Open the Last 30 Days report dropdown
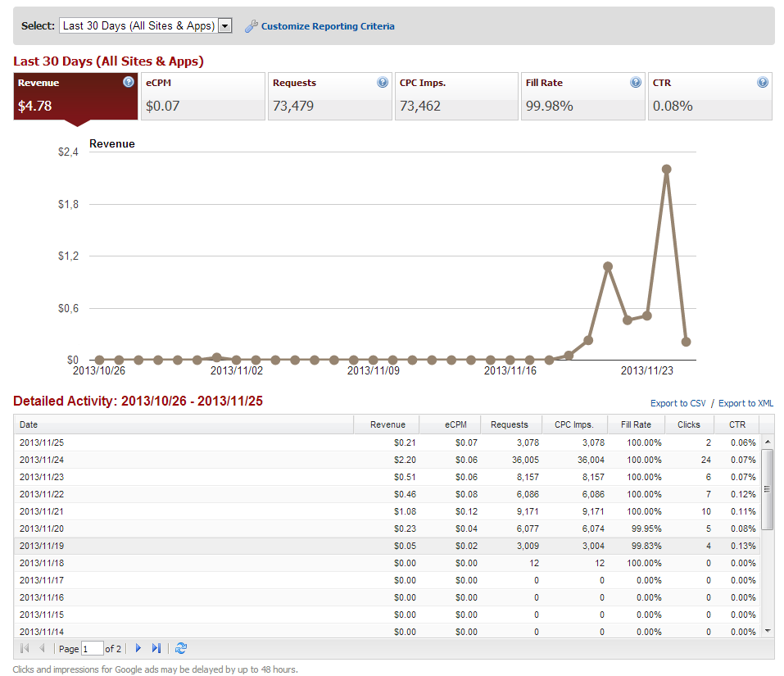The width and height of the screenshot is (784, 676). [x=226, y=26]
